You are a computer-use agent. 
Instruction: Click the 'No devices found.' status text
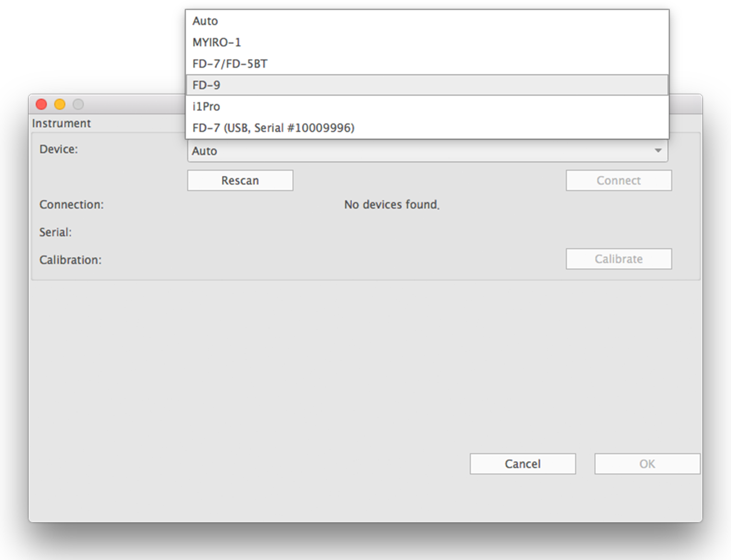392,205
